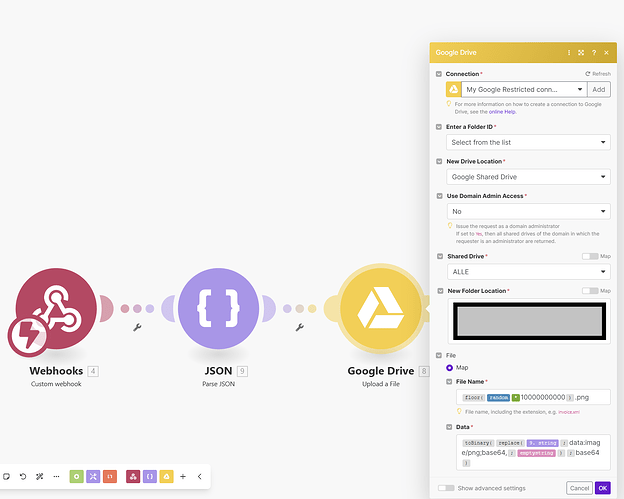Click the Upload a File label
Viewport: 624px width, 499px height.
click(381, 384)
